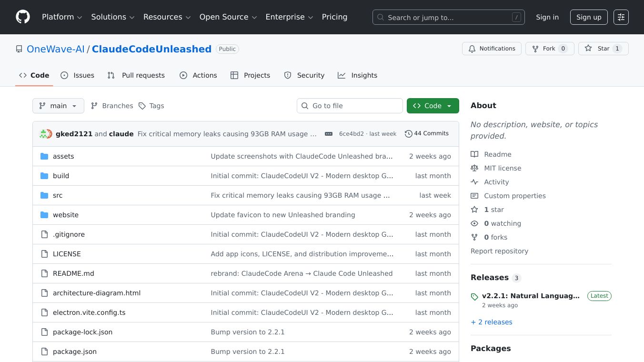Click the LICENSE file icon
This screenshot has width=644, height=362.
click(x=44, y=254)
